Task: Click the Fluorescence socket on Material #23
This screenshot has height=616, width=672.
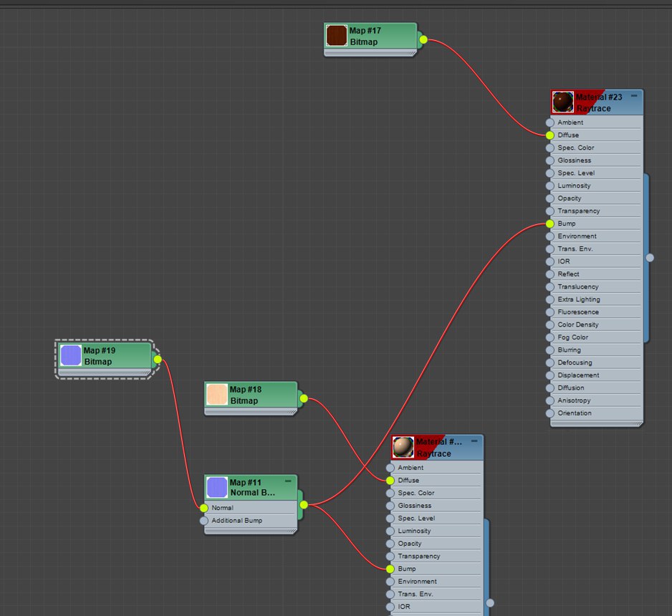Action: (550, 312)
